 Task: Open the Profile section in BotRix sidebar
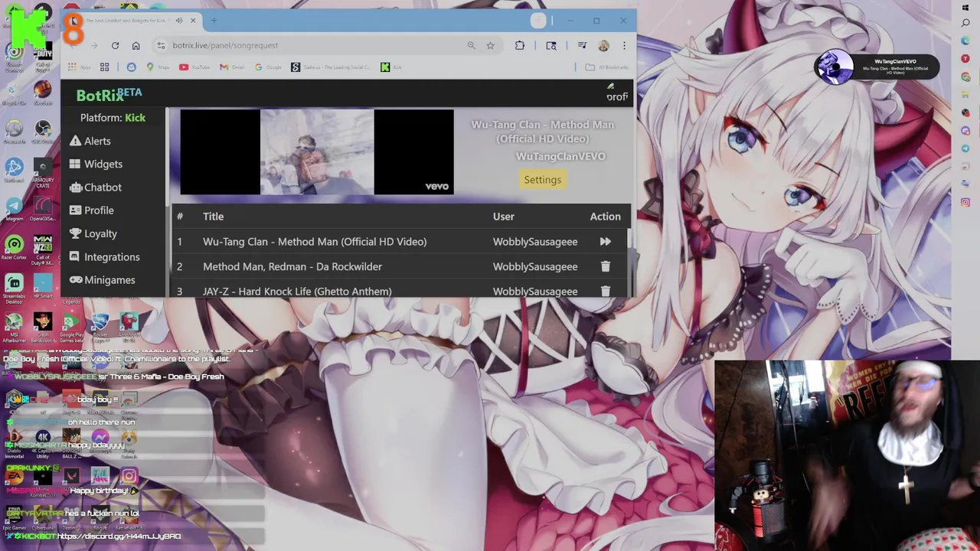[x=91, y=210]
